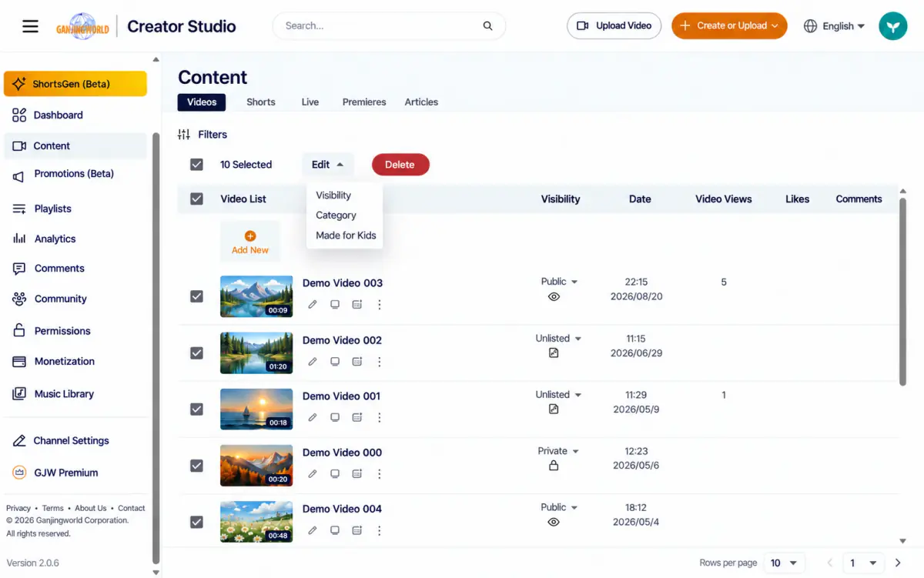Go to next page arrow
Screen dimensions: 924x578
click(x=898, y=563)
